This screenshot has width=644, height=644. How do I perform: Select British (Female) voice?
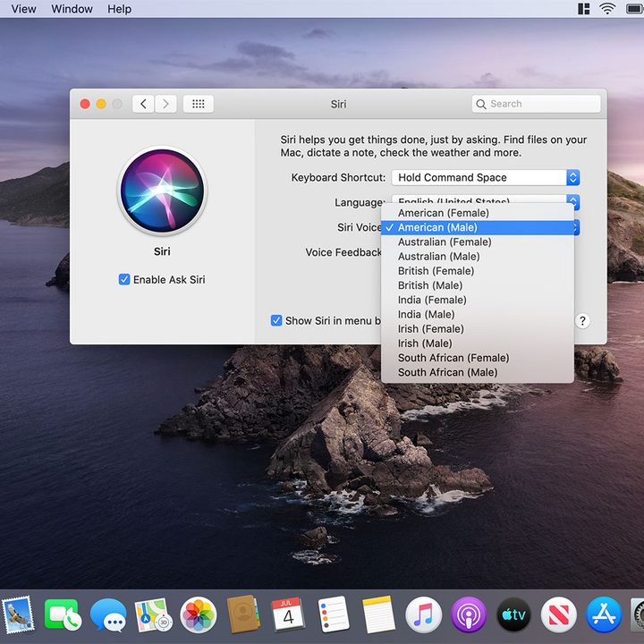478,271
